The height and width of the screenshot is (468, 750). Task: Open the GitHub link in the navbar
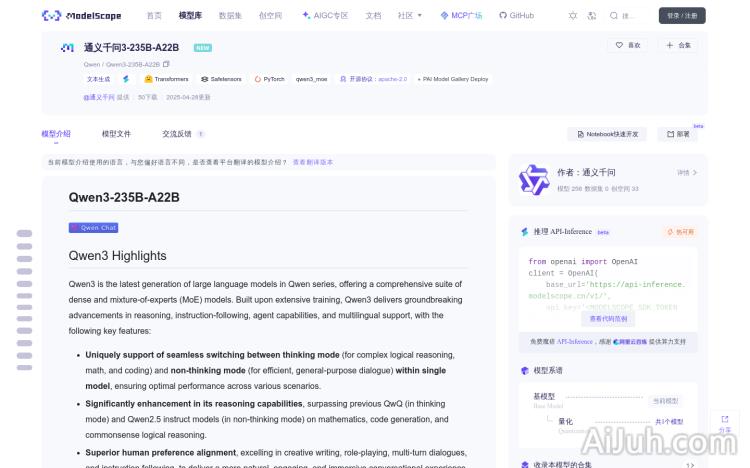(516, 15)
